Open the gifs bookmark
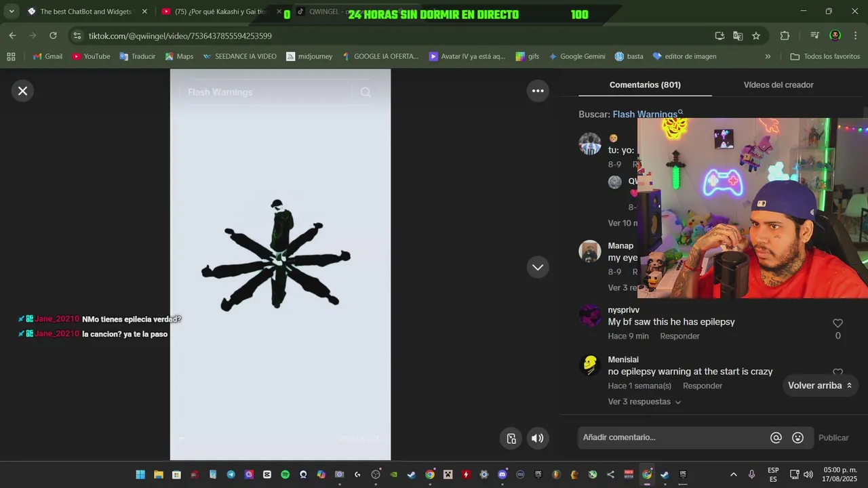 [528, 56]
